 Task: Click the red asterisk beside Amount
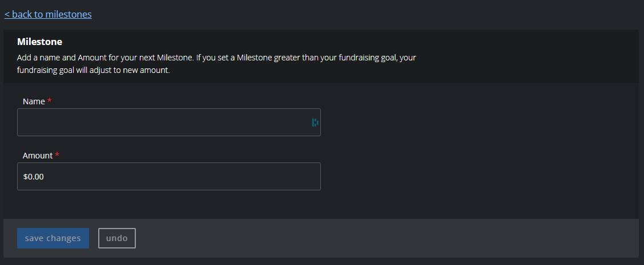(x=57, y=154)
